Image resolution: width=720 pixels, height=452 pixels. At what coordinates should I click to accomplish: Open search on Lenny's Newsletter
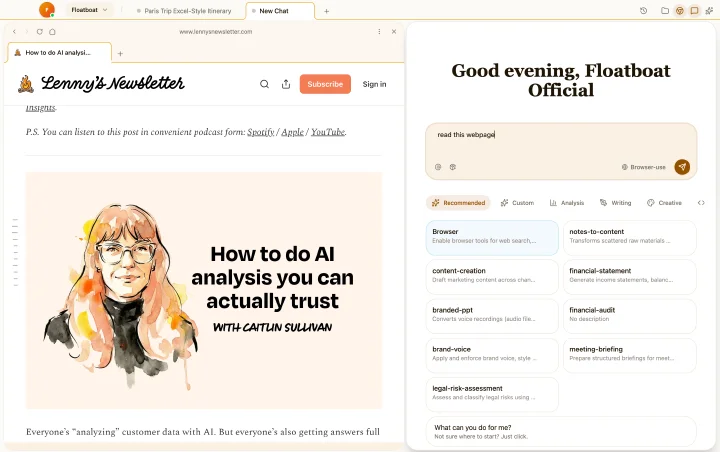[264, 84]
